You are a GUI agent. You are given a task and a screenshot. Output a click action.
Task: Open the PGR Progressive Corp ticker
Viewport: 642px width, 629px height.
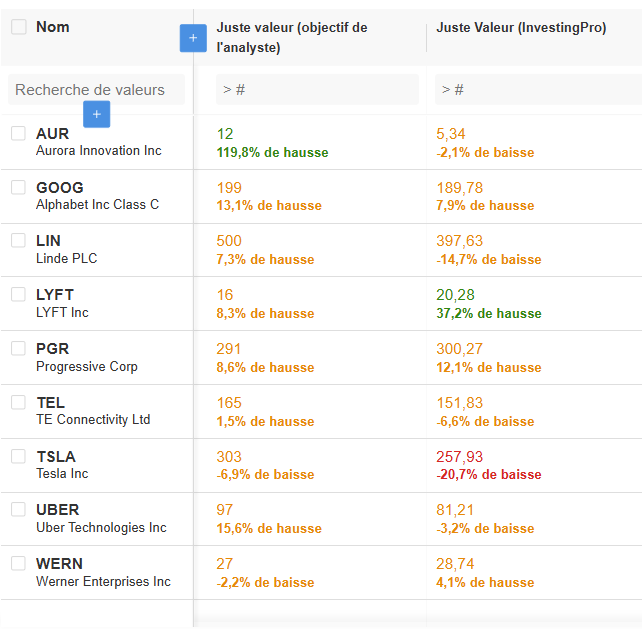52,349
